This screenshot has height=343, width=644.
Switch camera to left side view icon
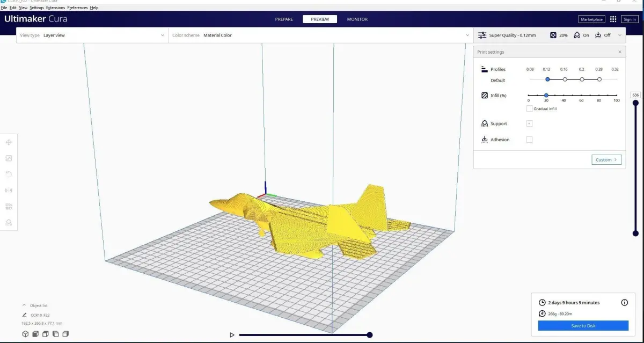(56, 334)
